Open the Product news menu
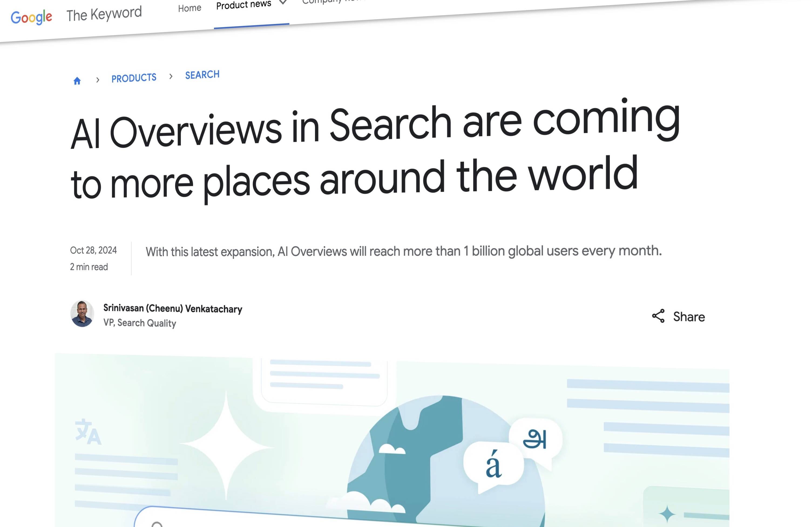Image resolution: width=812 pixels, height=527 pixels. [243, 5]
